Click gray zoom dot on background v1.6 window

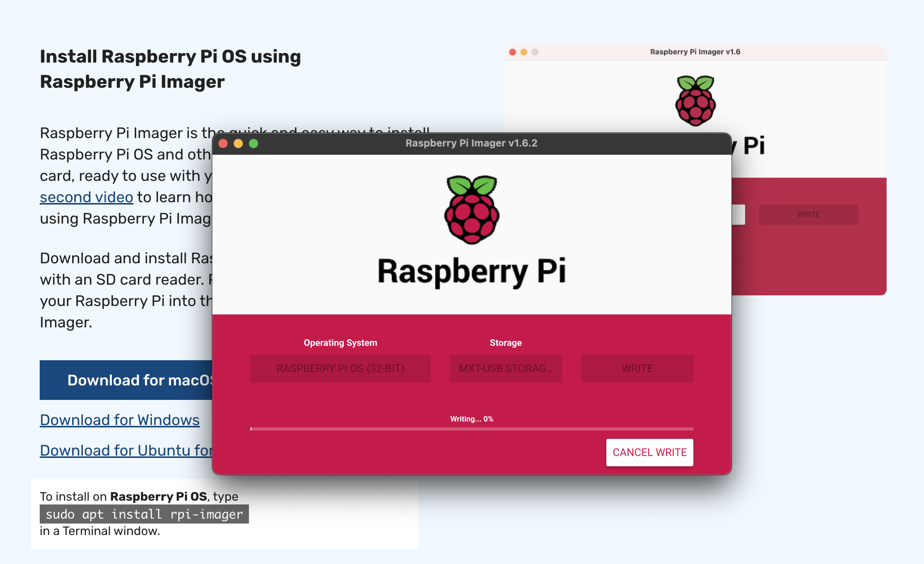coord(535,52)
